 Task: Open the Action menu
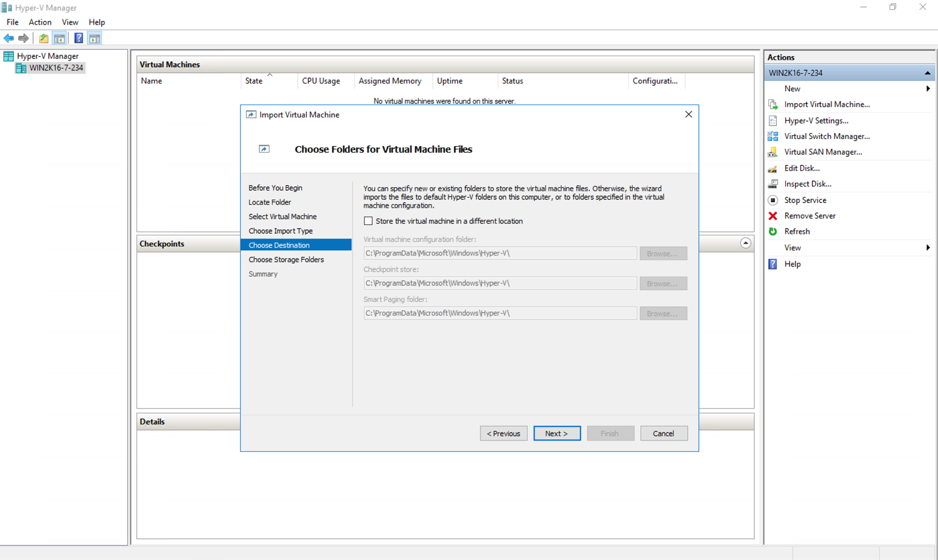point(40,22)
